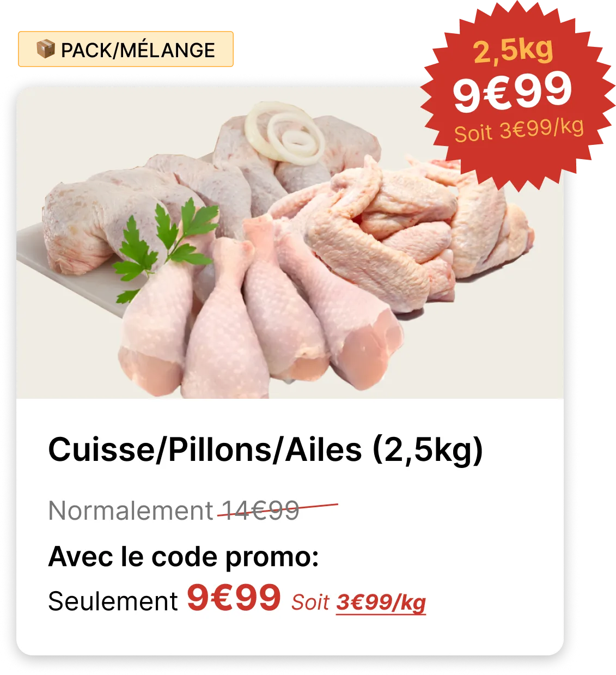The width and height of the screenshot is (616, 675).
Task: Click the red 9€99 promo price
Action: click(234, 598)
